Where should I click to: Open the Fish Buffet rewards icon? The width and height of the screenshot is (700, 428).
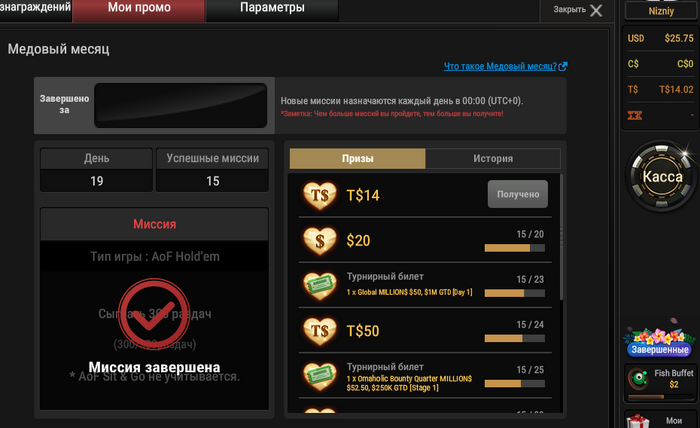(x=638, y=378)
